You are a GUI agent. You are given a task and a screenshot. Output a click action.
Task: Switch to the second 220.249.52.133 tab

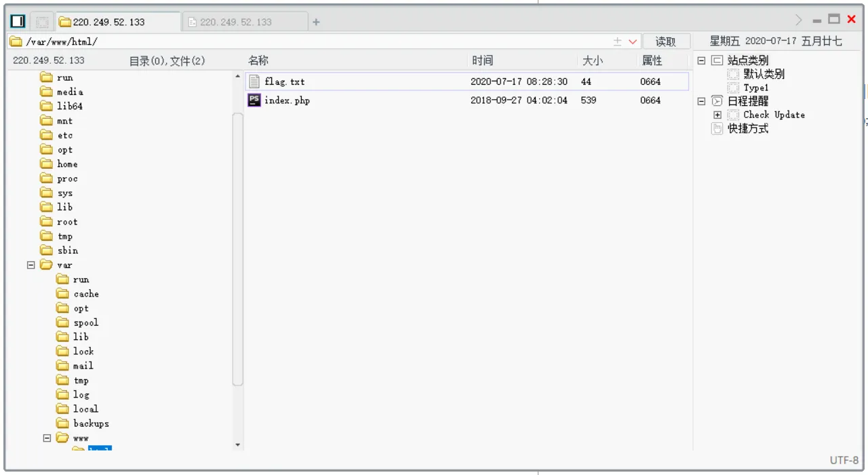[x=245, y=22]
